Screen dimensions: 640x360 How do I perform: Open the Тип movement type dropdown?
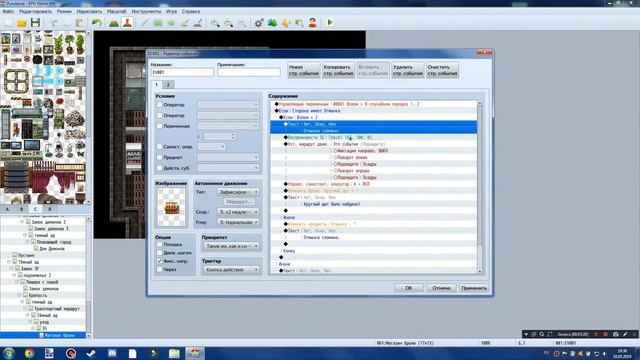(x=238, y=192)
